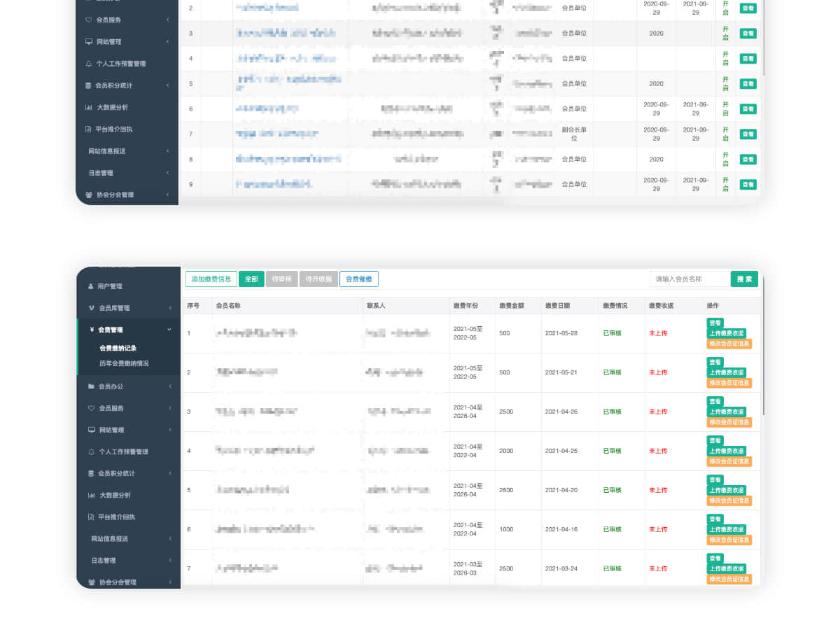Click the user icon beside 用户管理
Image resolution: width=840 pixels, height=623 pixels.
pyautogui.click(x=91, y=286)
